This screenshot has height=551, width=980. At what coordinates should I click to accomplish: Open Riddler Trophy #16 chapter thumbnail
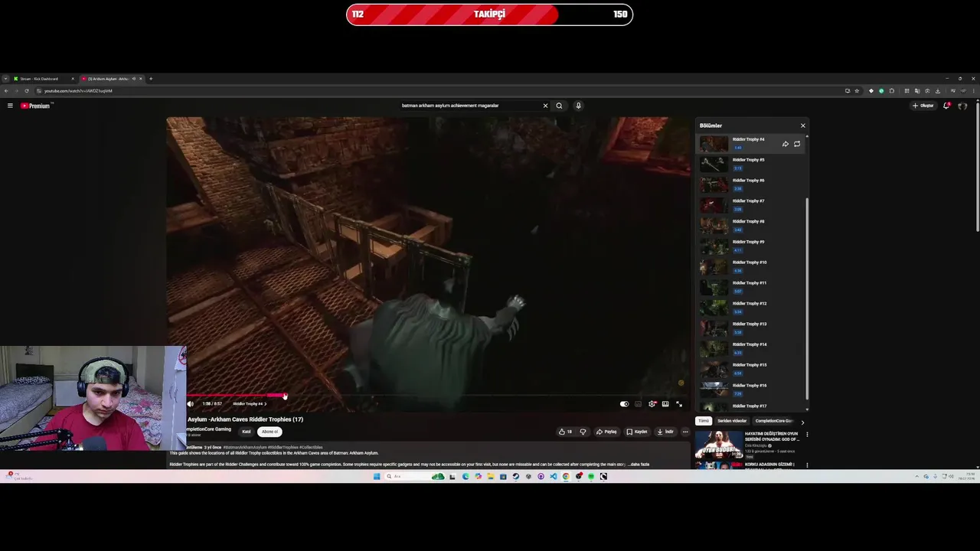[x=714, y=390]
